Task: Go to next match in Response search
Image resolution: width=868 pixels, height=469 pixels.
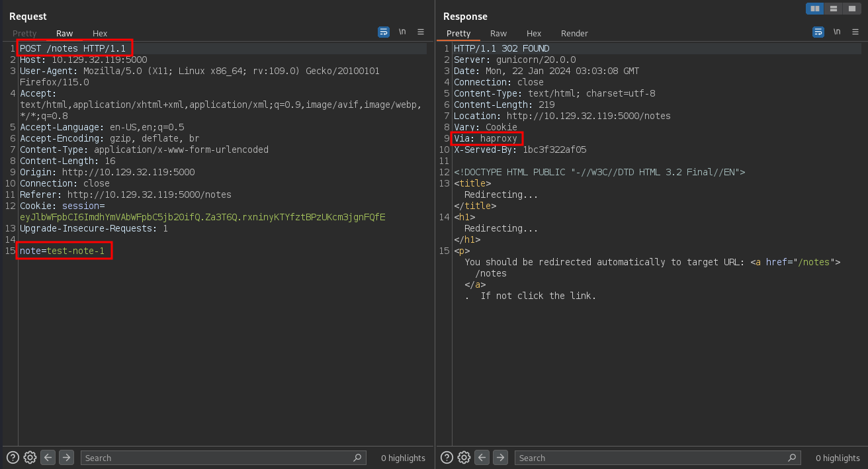Action: point(500,457)
